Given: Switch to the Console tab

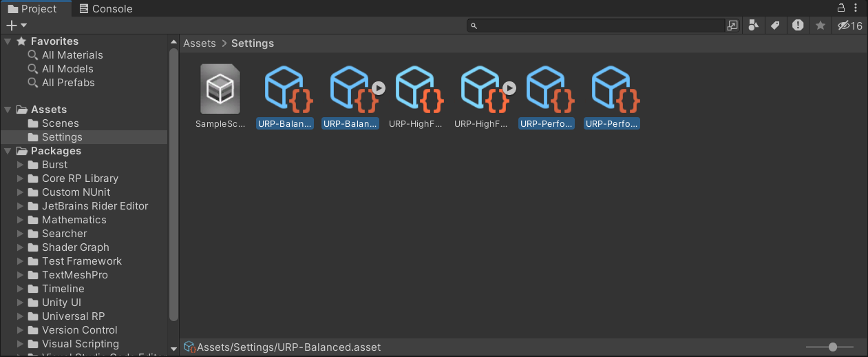Looking at the screenshot, I should click(x=106, y=9).
